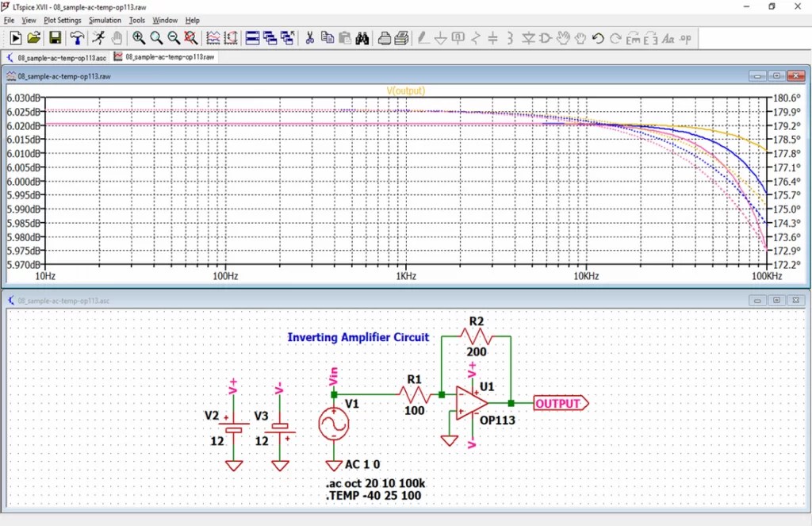This screenshot has height=526, width=812.
Task: Select Zoom In magnifier icon
Action: click(x=138, y=38)
